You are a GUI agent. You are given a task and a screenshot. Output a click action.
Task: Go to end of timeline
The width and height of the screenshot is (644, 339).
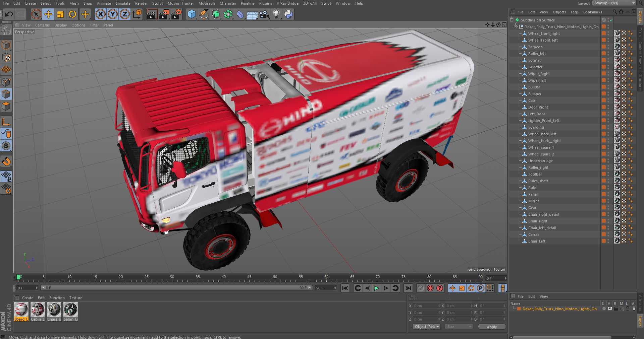coord(408,288)
